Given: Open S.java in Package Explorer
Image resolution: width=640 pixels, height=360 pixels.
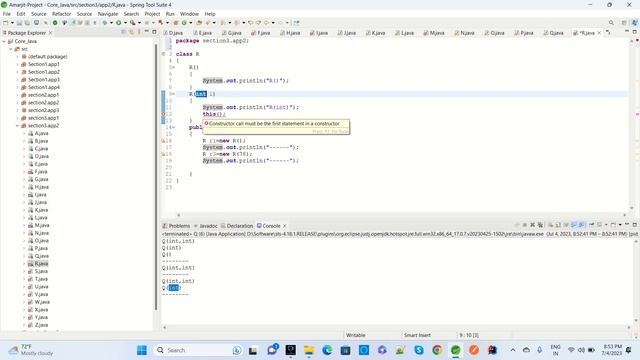Looking at the screenshot, I should 38,271.
